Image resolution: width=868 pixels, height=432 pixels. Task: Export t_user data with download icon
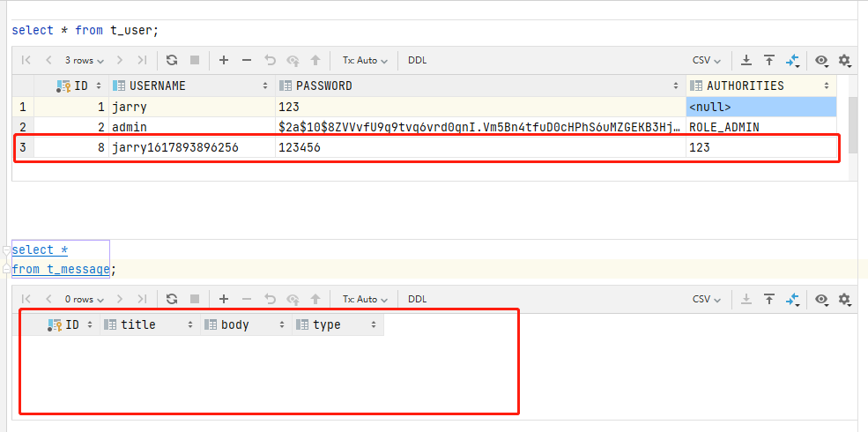pos(746,60)
